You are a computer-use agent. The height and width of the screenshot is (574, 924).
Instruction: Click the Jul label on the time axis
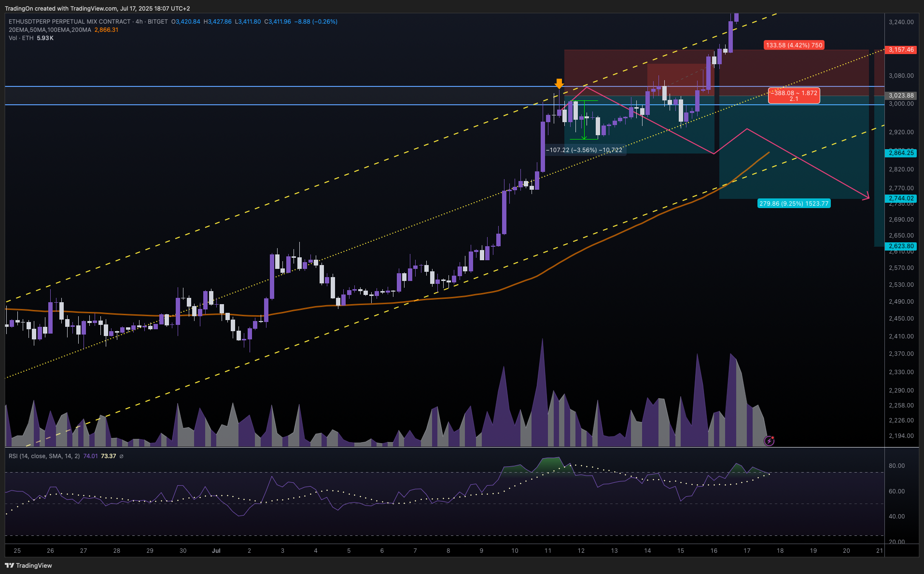coord(216,551)
